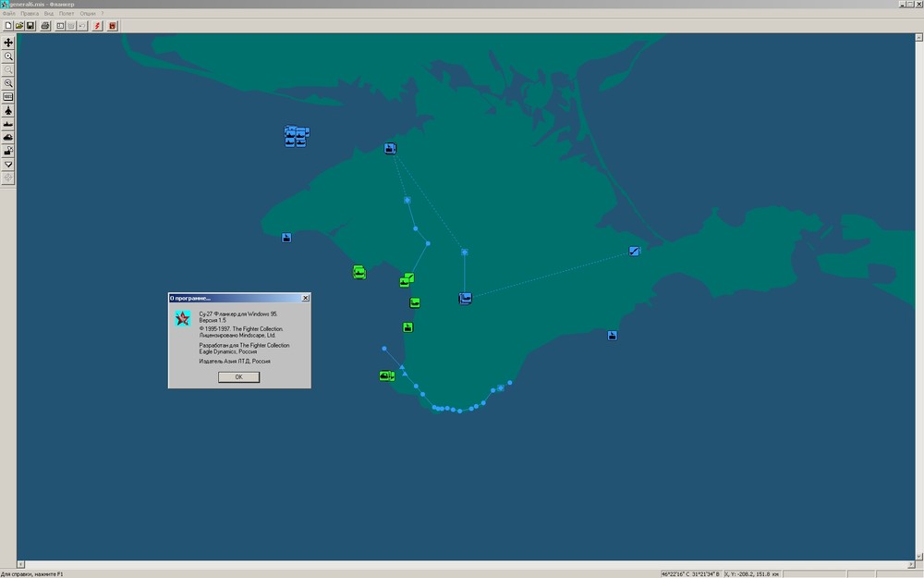Click the X, Y kilometers readout in status bar

pyautogui.click(x=752, y=574)
